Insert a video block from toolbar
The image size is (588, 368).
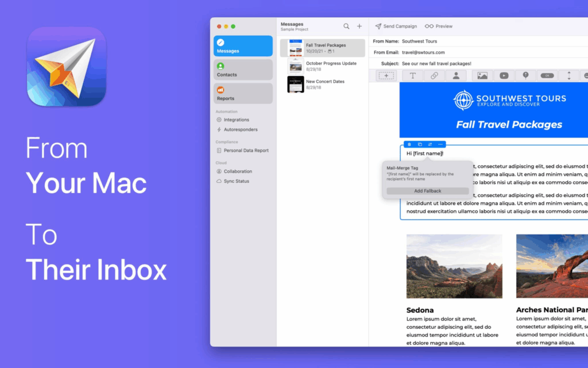coord(504,75)
